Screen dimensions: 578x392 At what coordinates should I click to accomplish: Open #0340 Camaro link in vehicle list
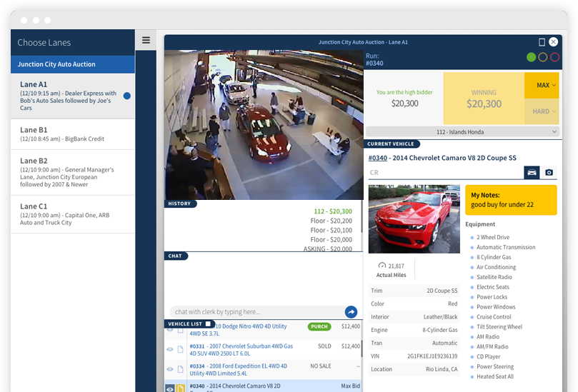235,387
